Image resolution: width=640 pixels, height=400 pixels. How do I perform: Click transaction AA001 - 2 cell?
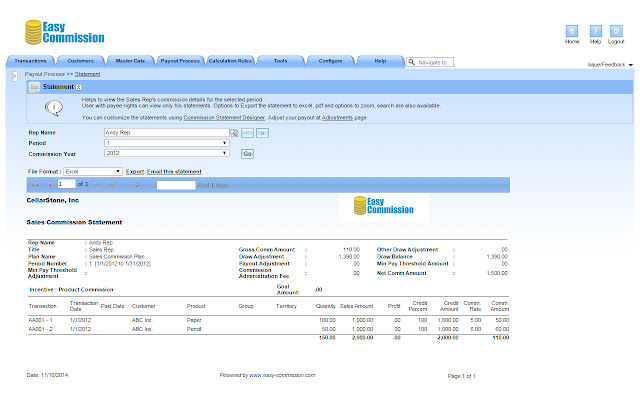pyautogui.click(x=40, y=329)
